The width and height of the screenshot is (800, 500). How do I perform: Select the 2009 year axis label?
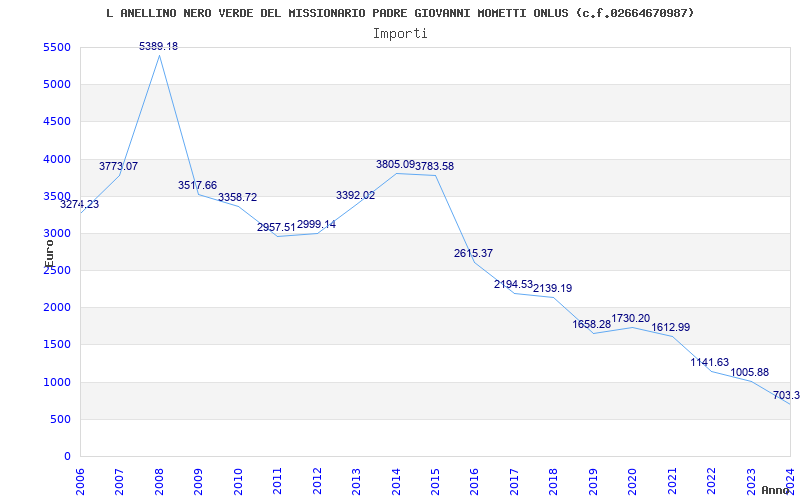[198, 481]
